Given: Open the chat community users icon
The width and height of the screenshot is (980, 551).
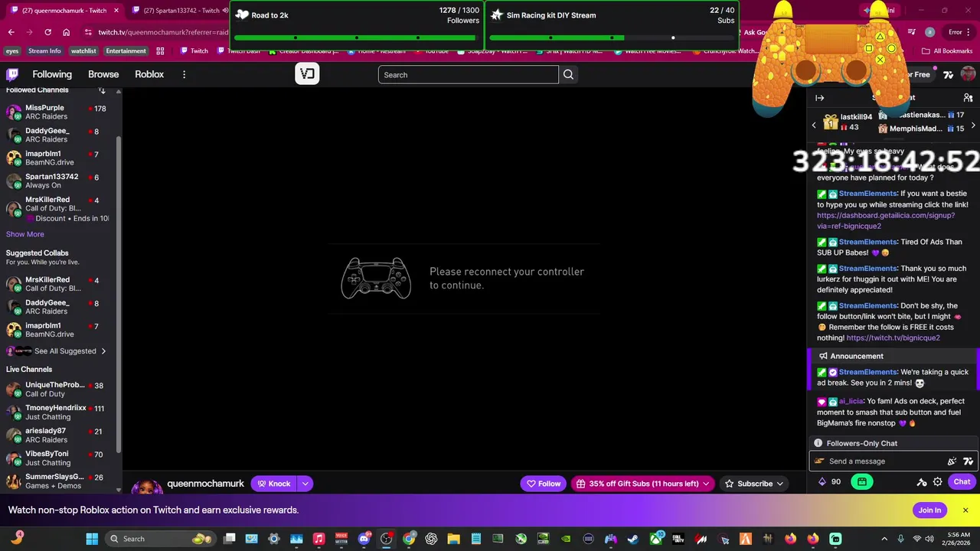Looking at the screenshot, I should 968,98.
